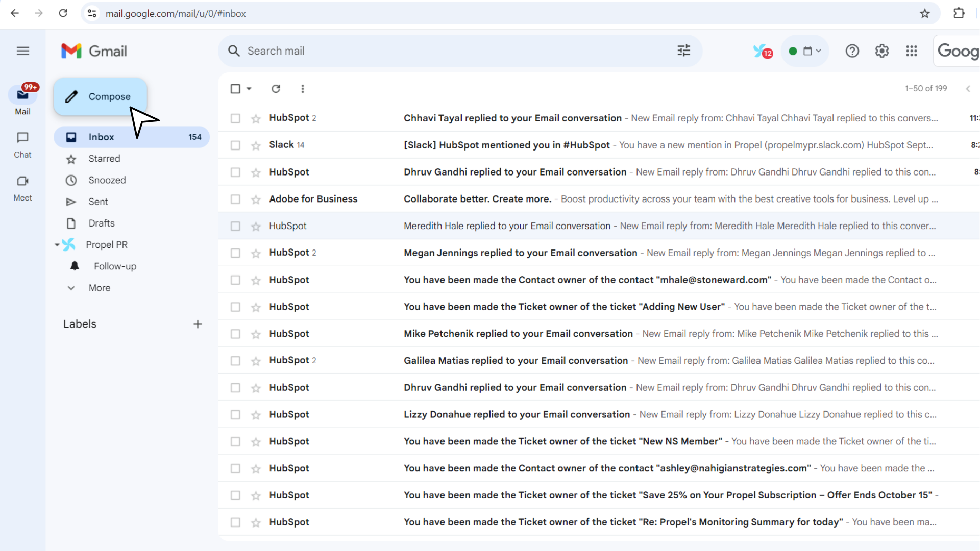Click the search magnifier icon
Viewport: 980px width, 551px height.
[x=234, y=51]
